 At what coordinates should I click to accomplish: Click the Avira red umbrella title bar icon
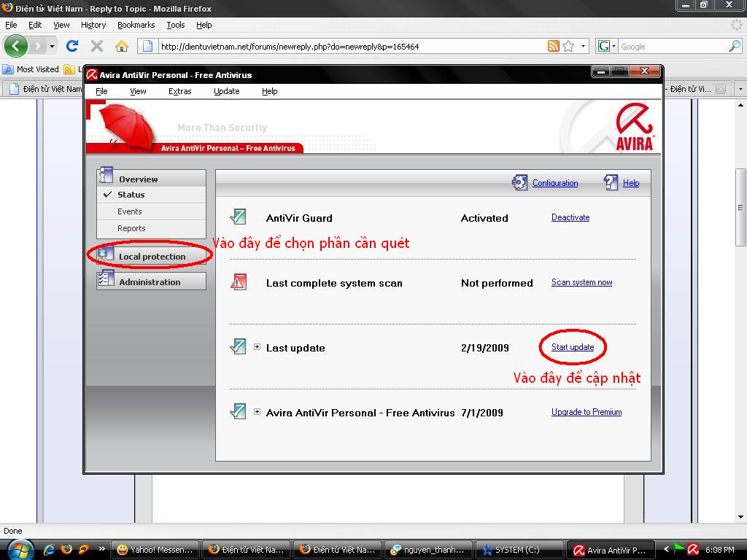pyautogui.click(x=91, y=75)
